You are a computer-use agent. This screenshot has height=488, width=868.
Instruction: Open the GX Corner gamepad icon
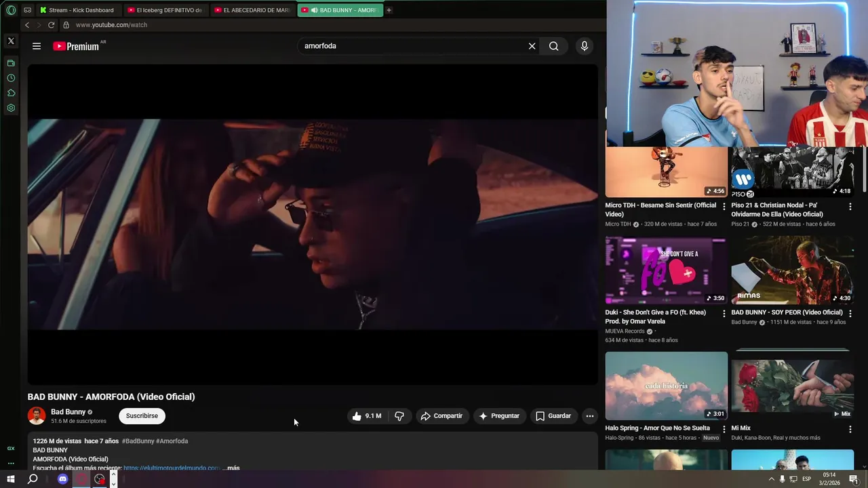pos(27,10)
